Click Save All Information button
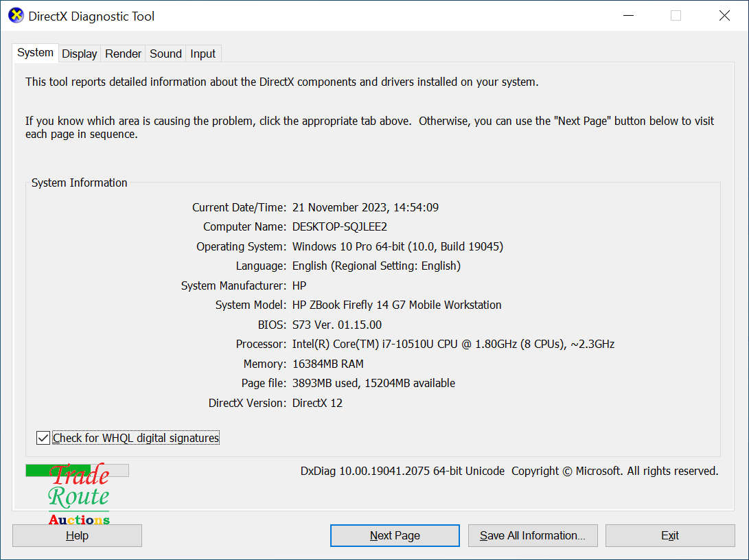This screenshot has width=749, height=560. 533,535
